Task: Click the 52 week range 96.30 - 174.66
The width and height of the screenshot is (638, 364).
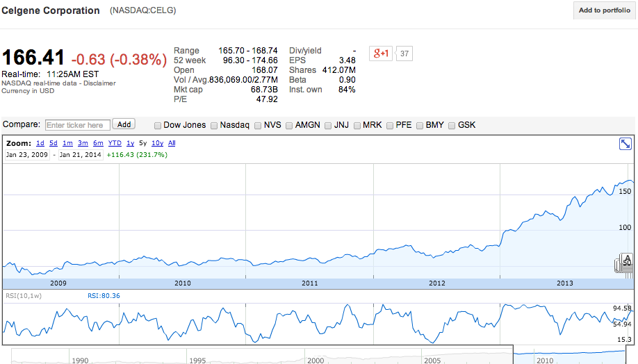Action: click(250, 60)
